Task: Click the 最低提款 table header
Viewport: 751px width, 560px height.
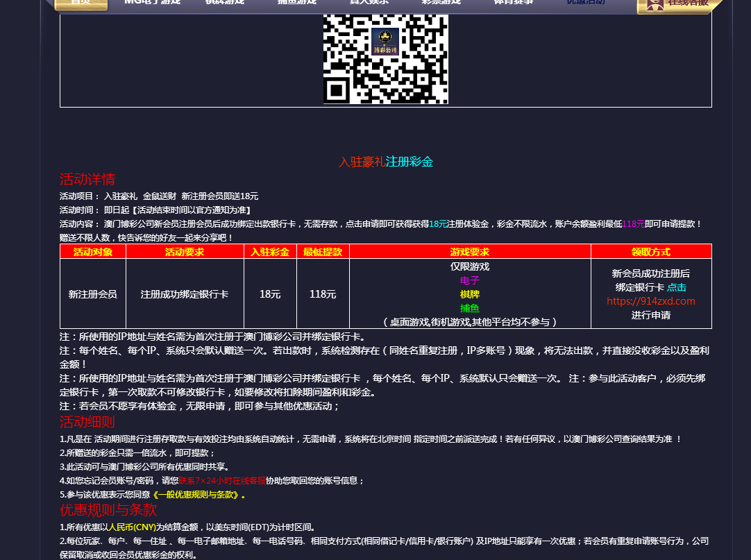Action: (323, 252)
